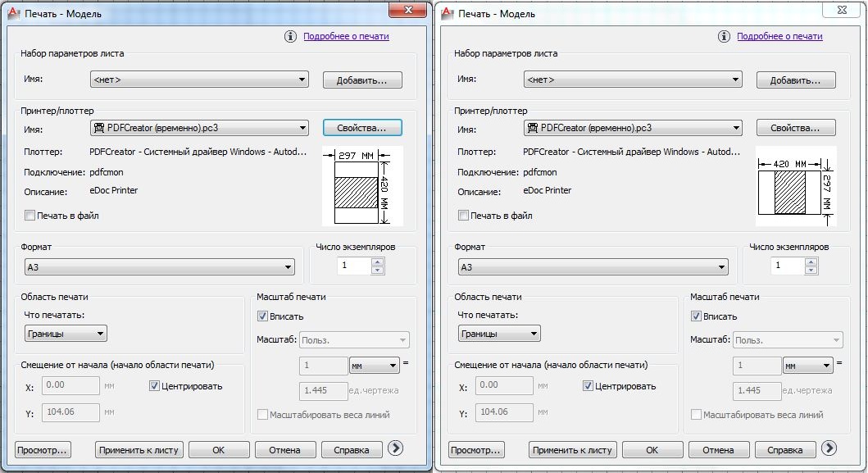Screen dimensions: 868x473
Task: Click 'Применить к листу' in left dialog
Action: coord(139,450)
